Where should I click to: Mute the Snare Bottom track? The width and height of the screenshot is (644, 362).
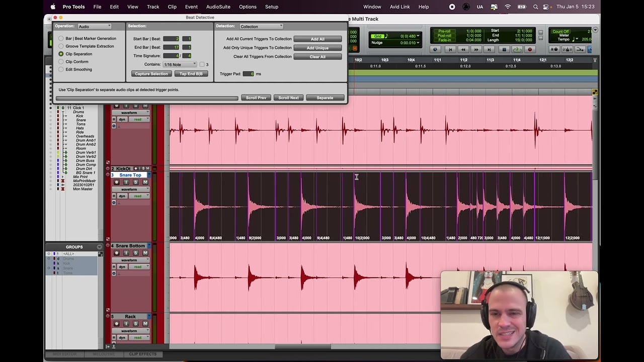coord(145,253)
